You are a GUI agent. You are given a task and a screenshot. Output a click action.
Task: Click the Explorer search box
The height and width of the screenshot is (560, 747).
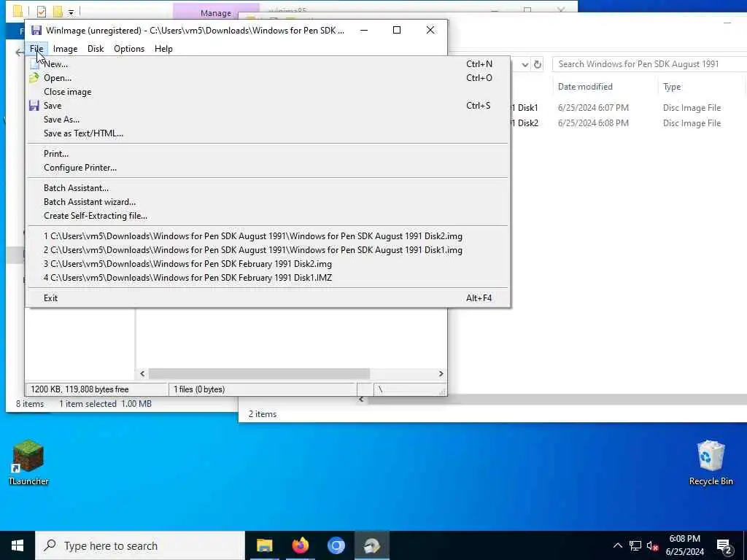(650, 64)
